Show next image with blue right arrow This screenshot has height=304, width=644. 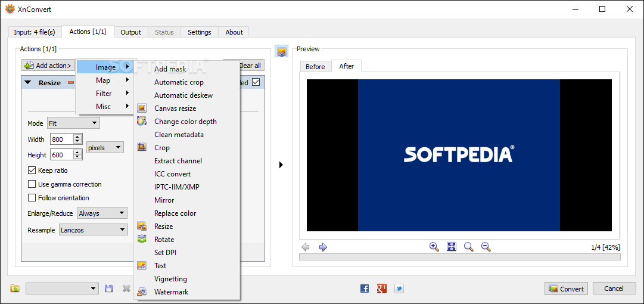pyautogui.click(x=323, y=247)
